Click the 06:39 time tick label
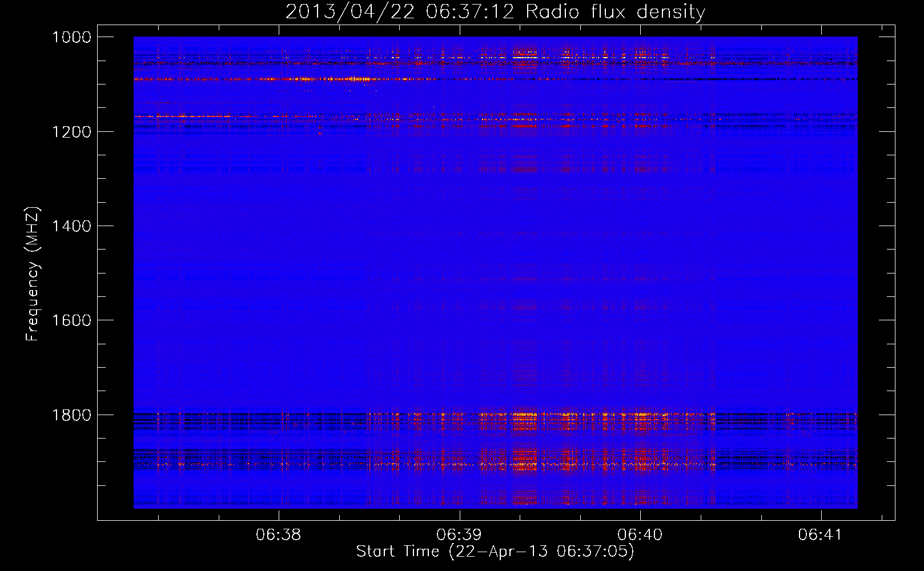 [x=459, y=534]
